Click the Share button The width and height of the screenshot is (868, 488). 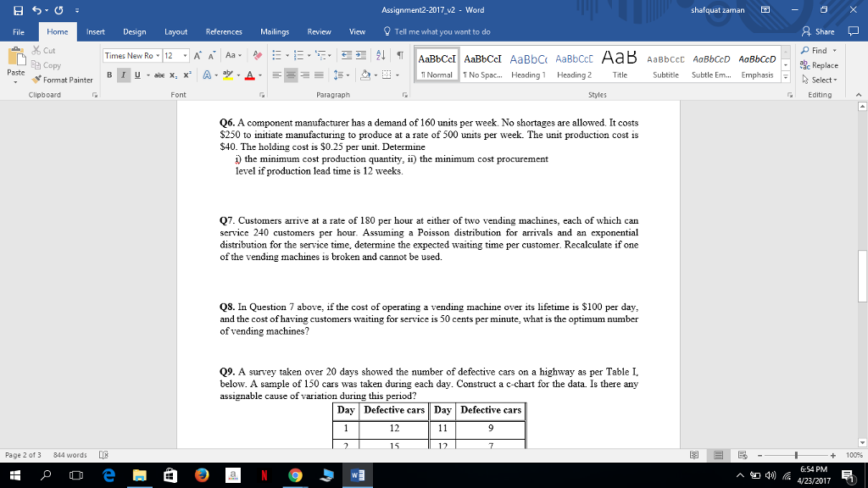point(824,30)
